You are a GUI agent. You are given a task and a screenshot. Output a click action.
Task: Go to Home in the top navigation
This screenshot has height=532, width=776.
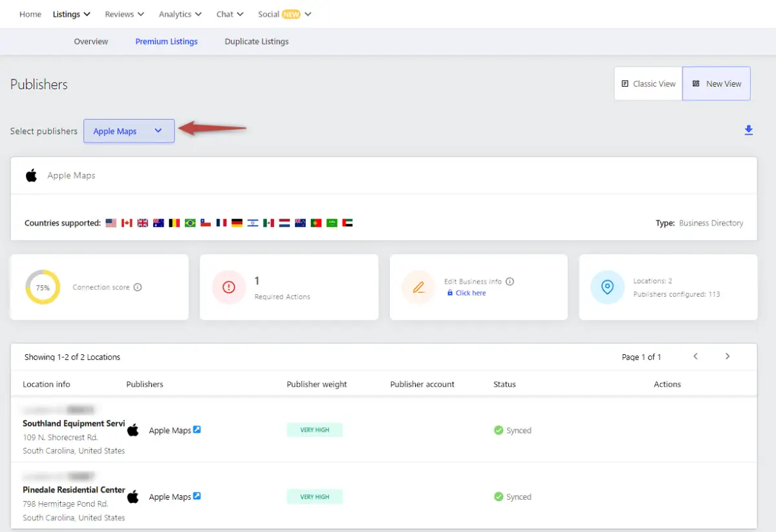30,14
